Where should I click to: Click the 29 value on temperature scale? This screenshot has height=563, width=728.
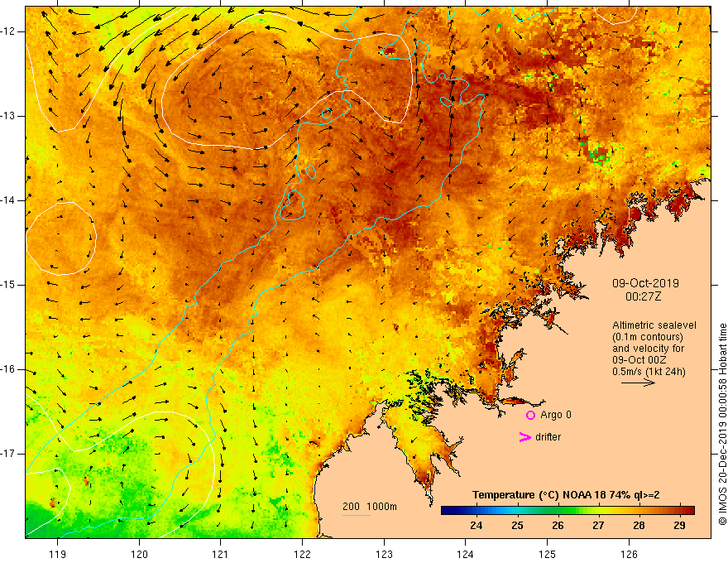(x=679, y=526)
